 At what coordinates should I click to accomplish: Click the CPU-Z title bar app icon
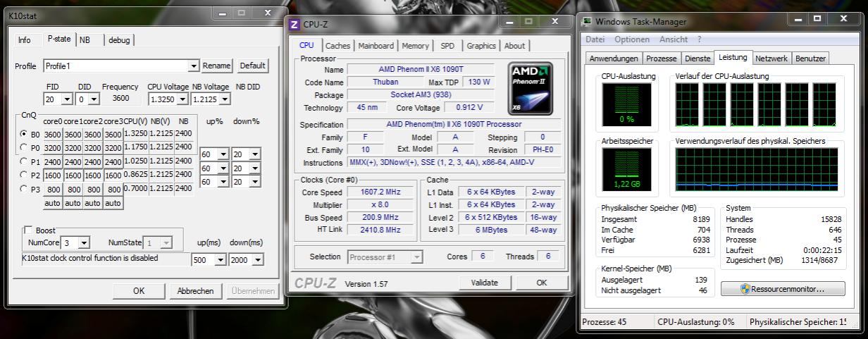click(295, 25)
